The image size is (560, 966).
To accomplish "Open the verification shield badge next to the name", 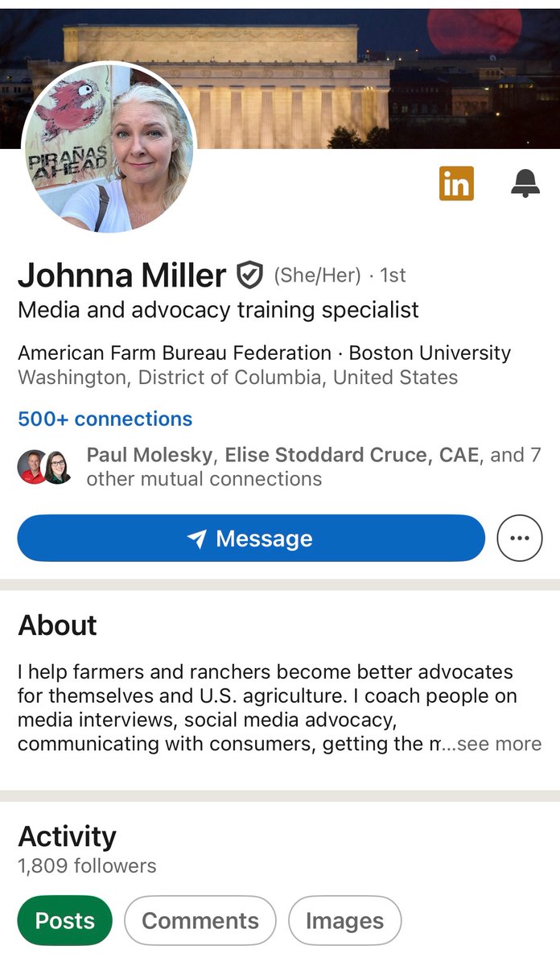I will tap(249, 276).
